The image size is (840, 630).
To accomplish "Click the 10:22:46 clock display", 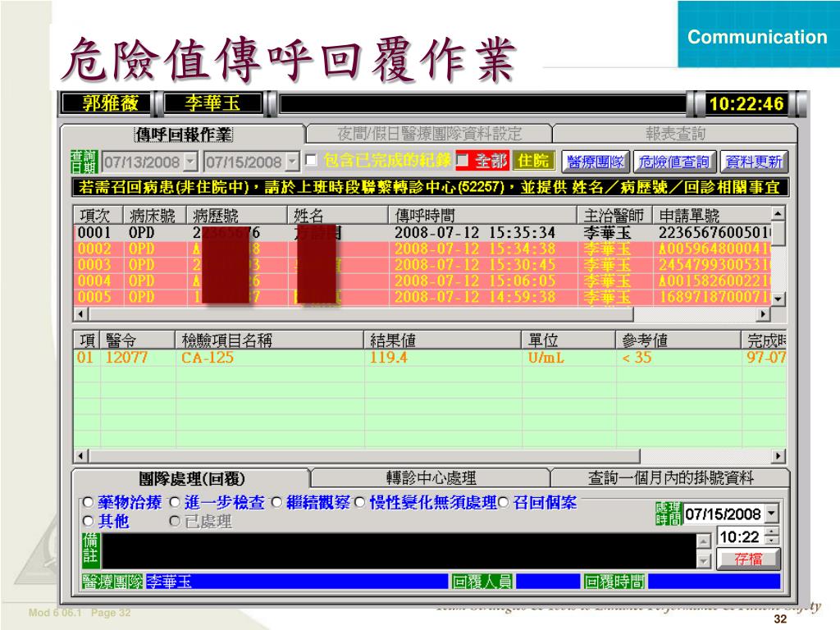I will coord(746,103).
